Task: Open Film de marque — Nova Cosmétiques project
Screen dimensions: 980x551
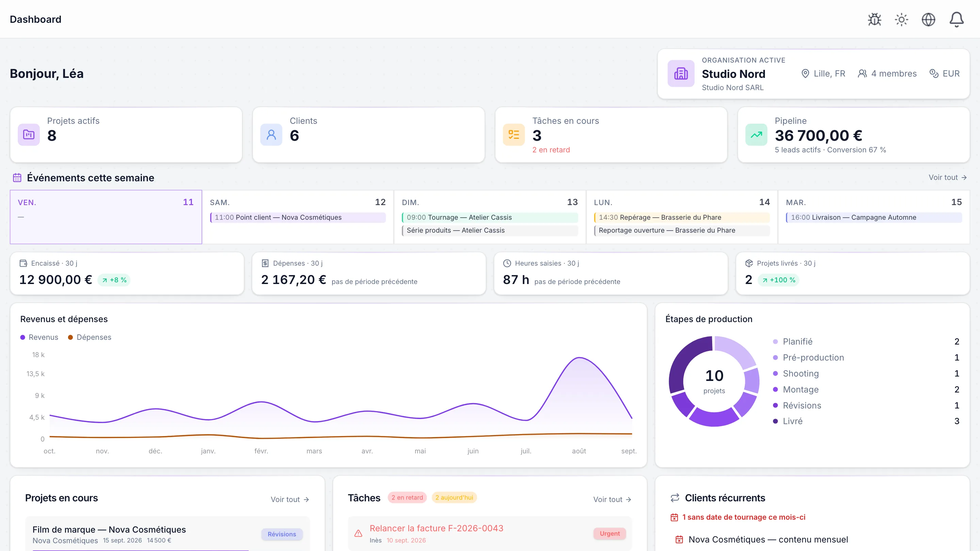Action: [167, 534]
